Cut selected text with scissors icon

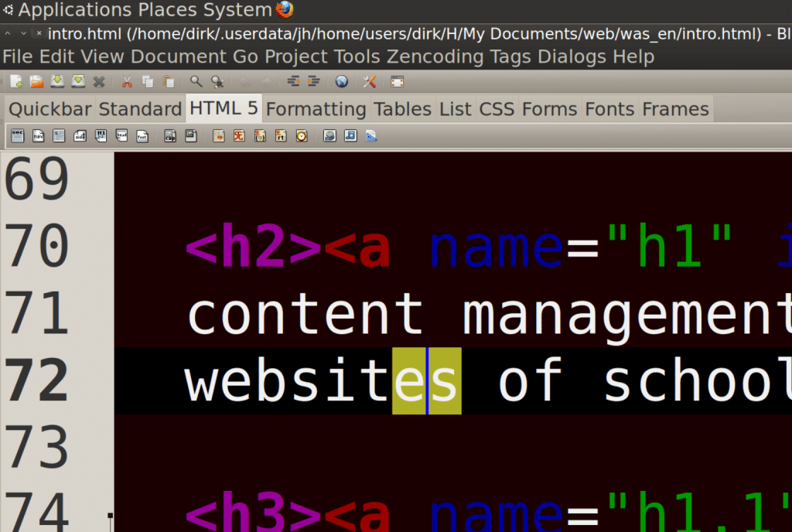(126, 81)
